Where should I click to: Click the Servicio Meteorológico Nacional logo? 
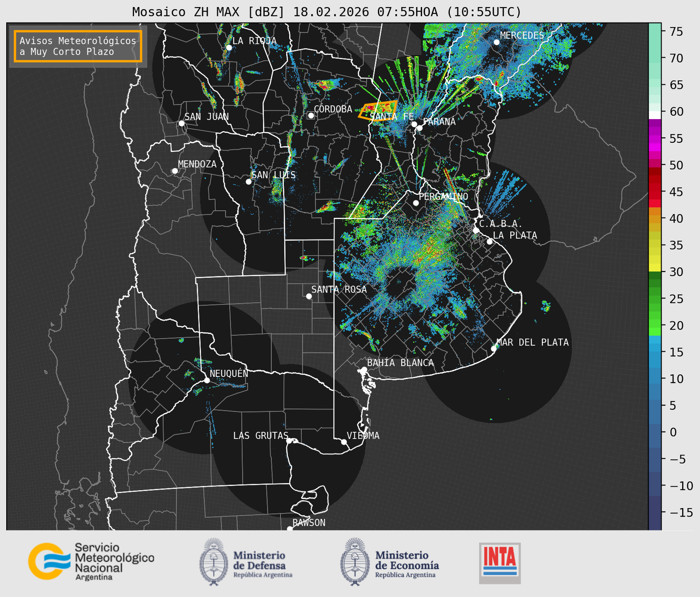coord(91,561)
